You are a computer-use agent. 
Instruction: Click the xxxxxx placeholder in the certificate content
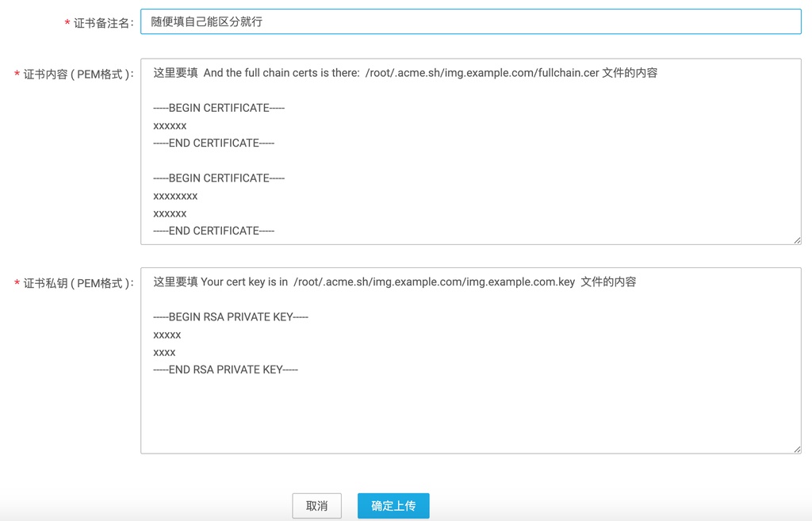[168, 125]
